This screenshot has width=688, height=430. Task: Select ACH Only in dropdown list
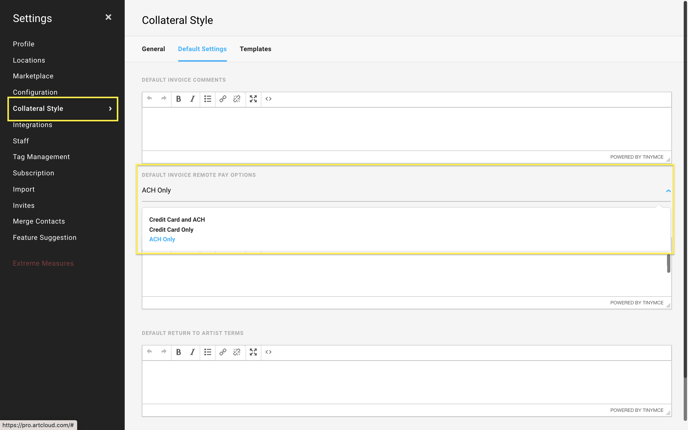click(162, 239)
